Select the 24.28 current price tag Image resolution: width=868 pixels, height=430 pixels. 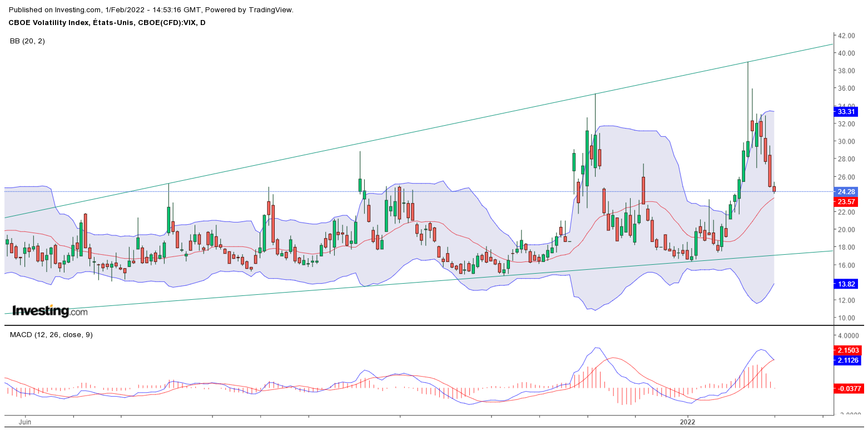[x=846, y=191]
